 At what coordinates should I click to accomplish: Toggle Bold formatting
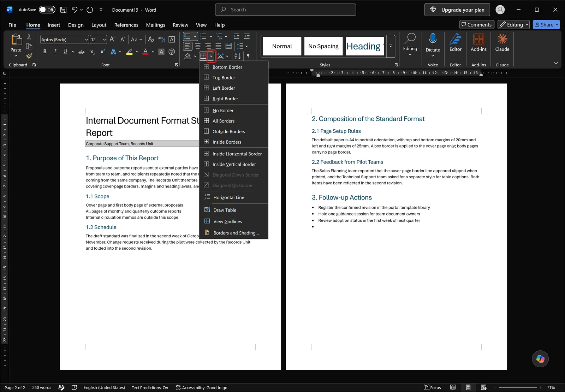tap(45, 52)
